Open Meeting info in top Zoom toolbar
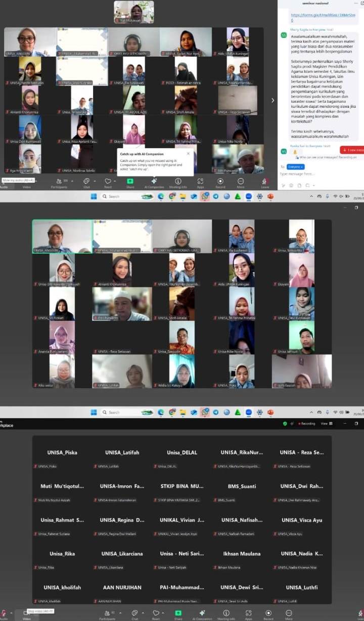This screenshot has height=621, width=364. (178, 182)
